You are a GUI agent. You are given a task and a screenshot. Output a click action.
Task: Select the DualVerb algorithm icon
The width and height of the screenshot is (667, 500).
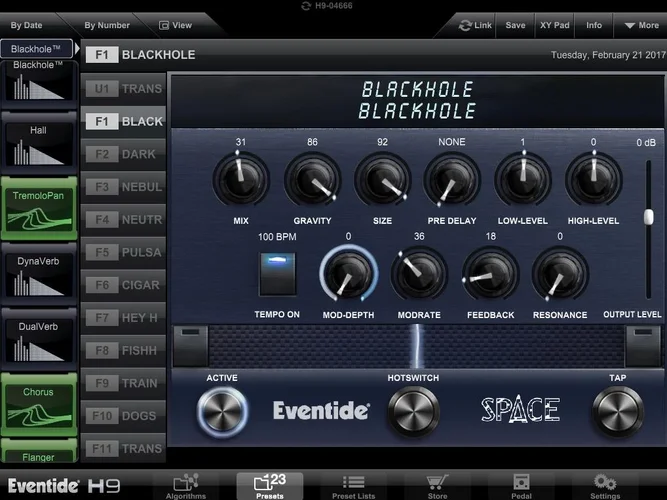[39, 340]
